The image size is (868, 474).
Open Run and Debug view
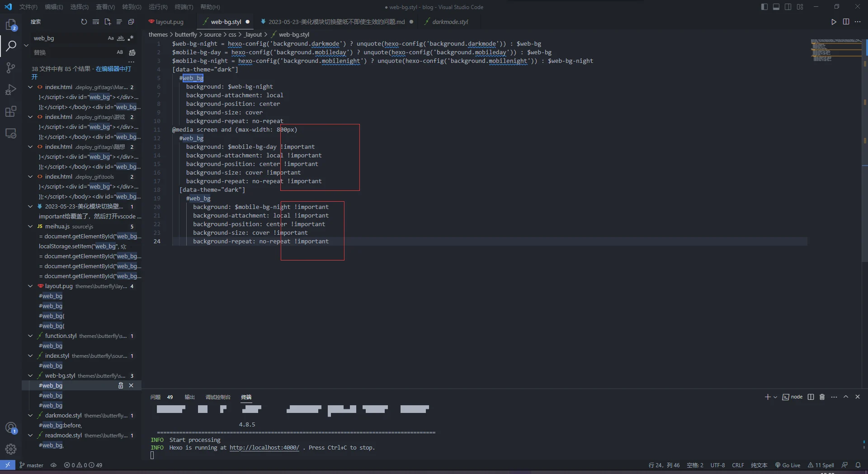11,90
